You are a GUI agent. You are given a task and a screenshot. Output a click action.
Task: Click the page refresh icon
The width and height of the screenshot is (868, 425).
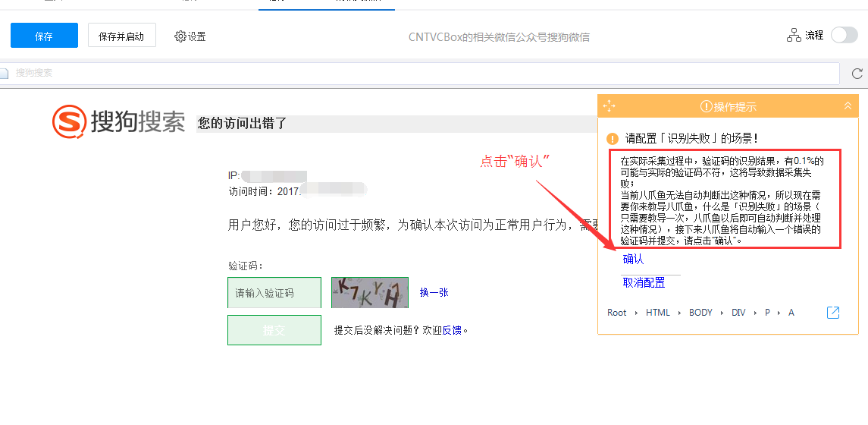tap(857, 73)
